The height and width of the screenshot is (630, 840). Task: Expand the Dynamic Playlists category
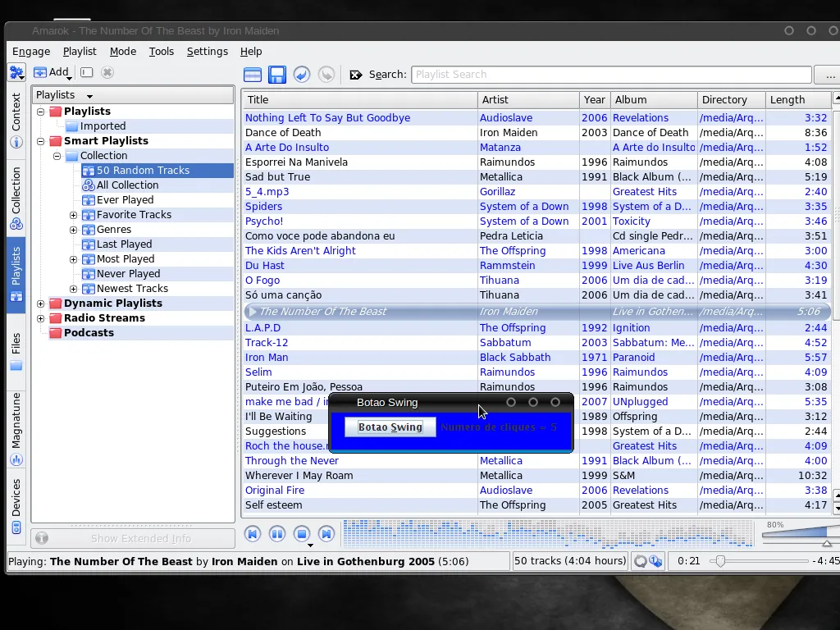pos(41,304)
